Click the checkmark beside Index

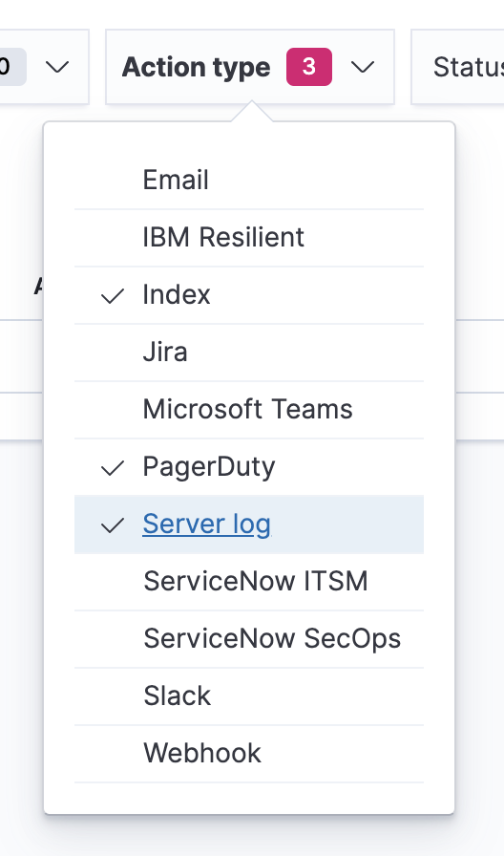click(x=113, y=296)
